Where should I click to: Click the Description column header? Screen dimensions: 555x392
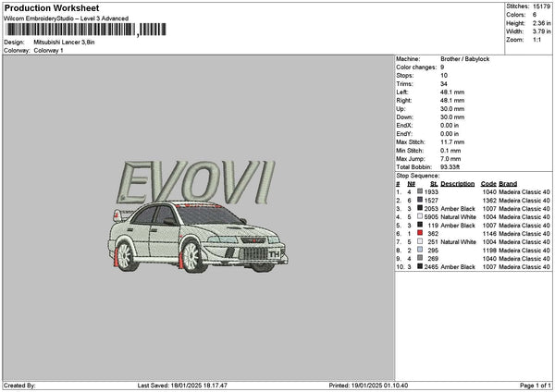click(457, 184)
